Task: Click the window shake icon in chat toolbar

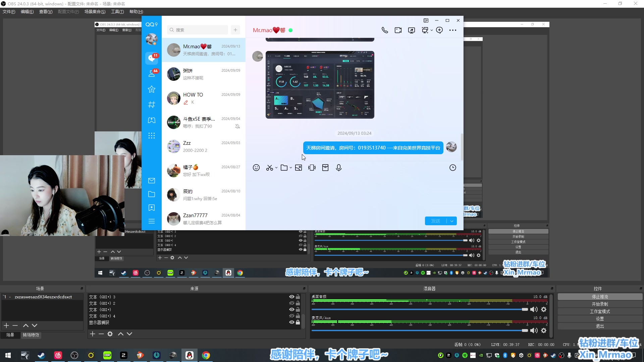Action: click(312, 168)
